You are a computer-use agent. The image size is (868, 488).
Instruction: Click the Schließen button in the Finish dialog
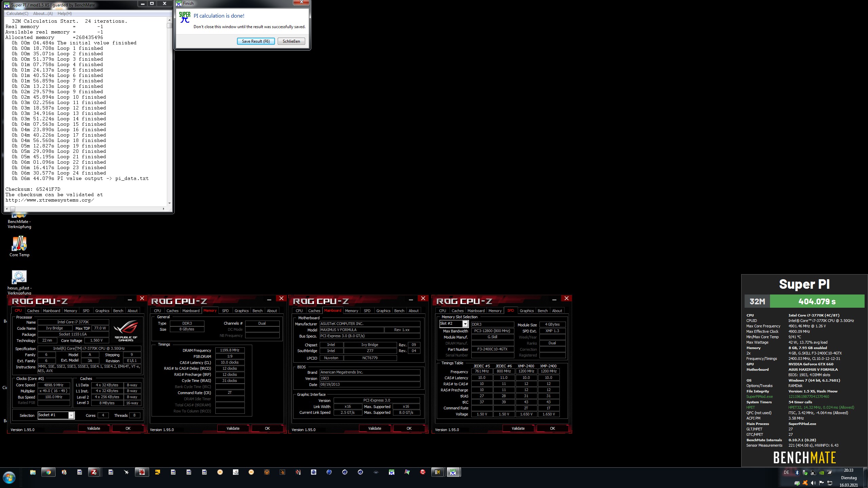coord(291,41)
